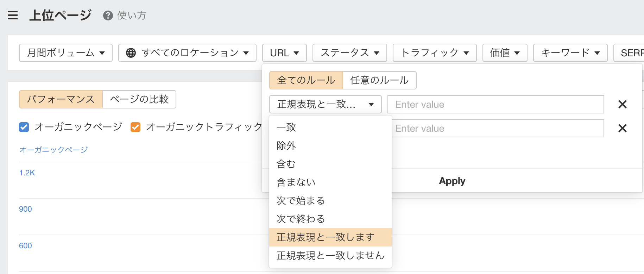The height and width of the screenshot is (274, 644).
Task: Expand the 月間ボリューム dropdown
Action: click(66, 53)
